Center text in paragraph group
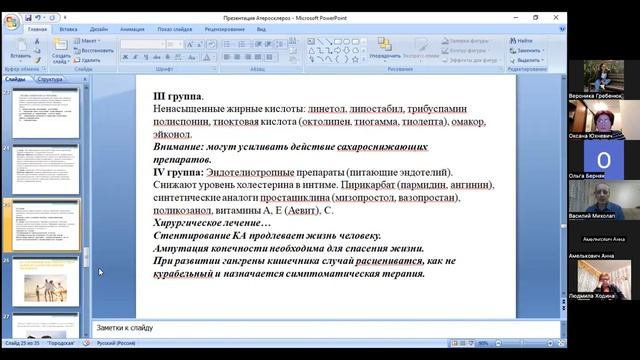Viewport: 640px width, 360px height. click(237, 57)
